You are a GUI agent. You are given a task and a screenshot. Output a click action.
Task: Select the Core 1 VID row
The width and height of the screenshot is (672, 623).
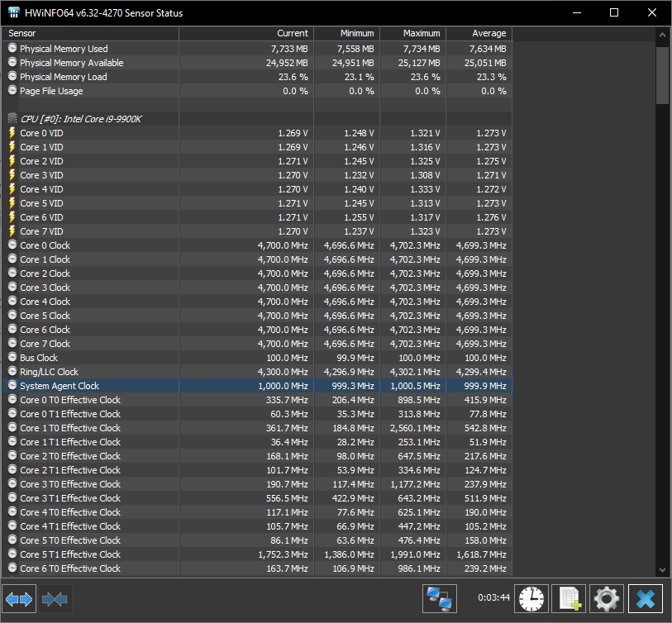tap(257, 147)
